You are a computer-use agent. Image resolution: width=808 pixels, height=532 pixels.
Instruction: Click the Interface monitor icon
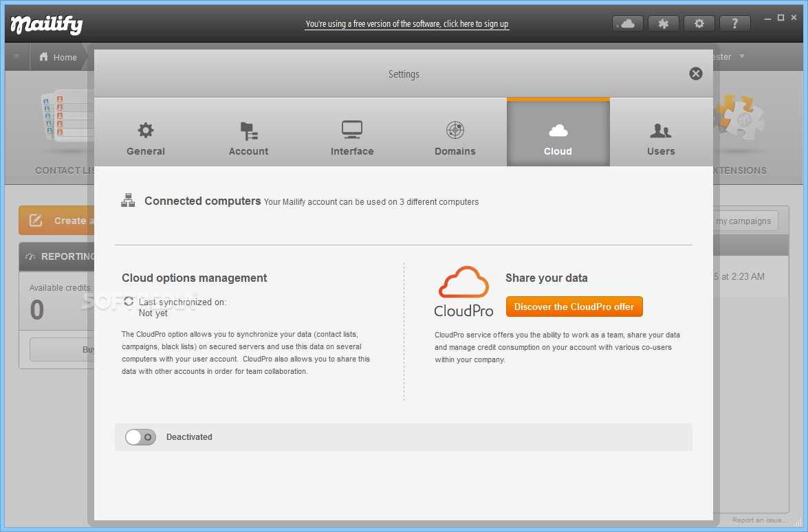352,130
